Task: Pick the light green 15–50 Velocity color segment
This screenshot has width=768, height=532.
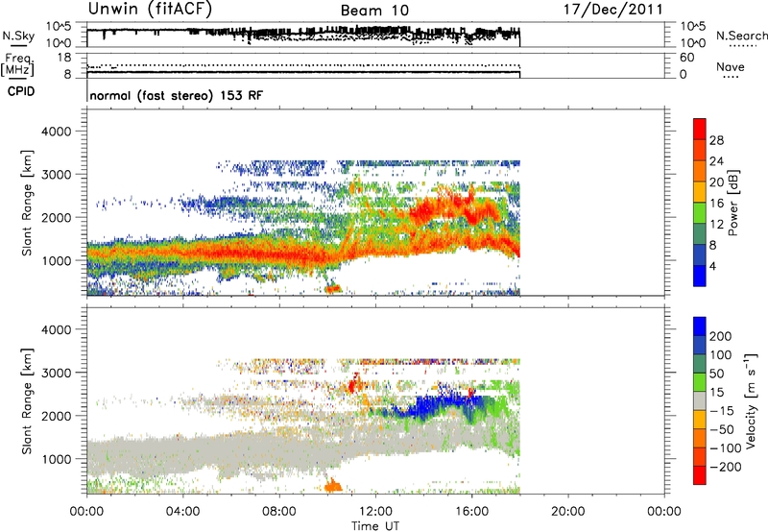Action: coord(700,382)
